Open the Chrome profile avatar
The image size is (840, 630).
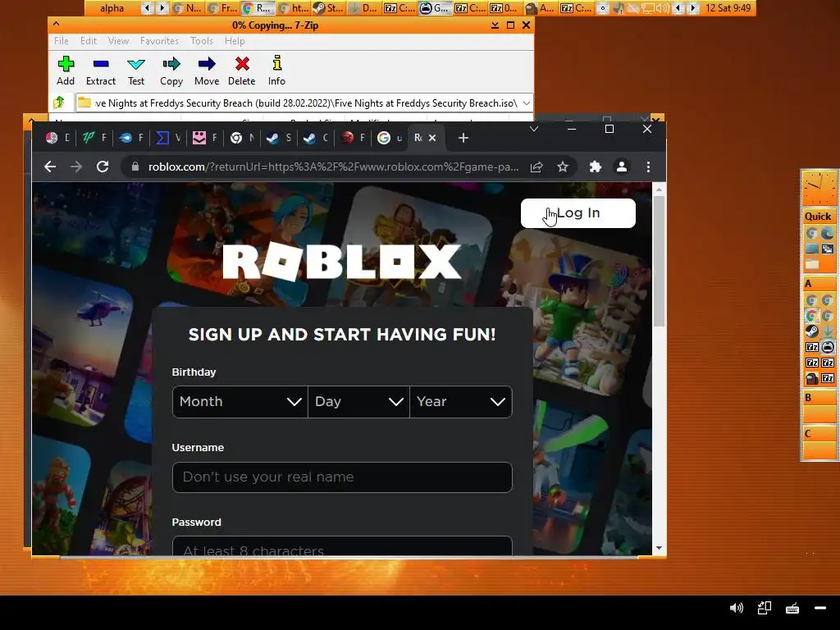point(622,167)
